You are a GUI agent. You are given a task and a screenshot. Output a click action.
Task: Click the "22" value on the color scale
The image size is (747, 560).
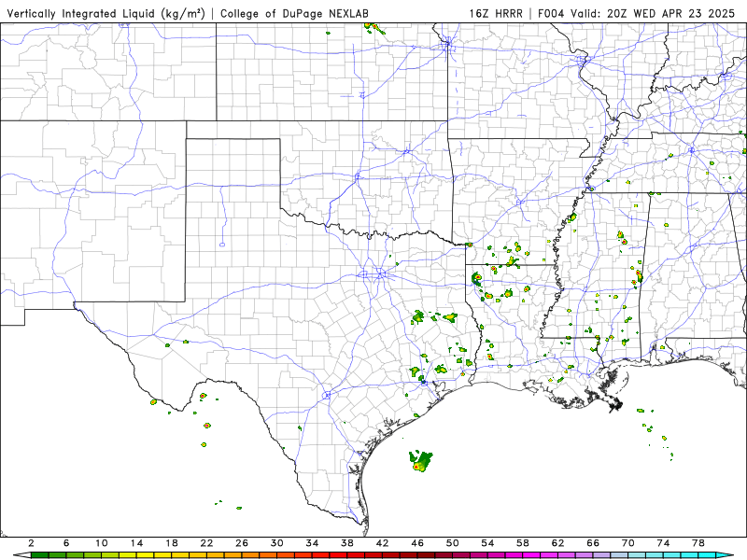(x=206, y=543)
